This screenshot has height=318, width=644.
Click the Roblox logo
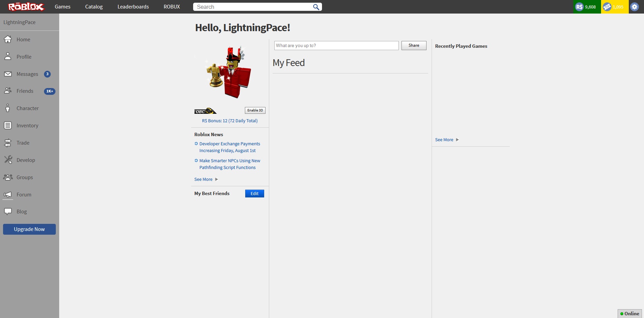tap(25, 6)
